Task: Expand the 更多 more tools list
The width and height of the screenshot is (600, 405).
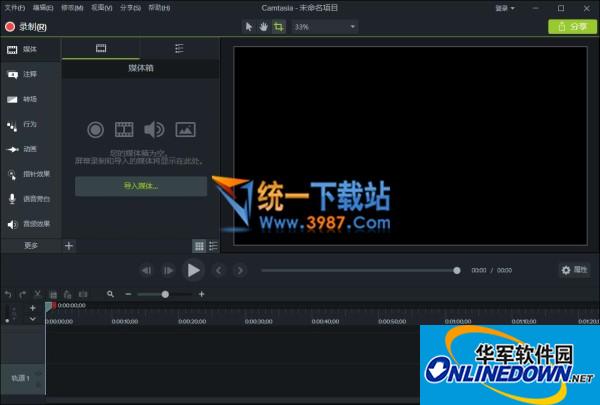Action: click(31, 246)
